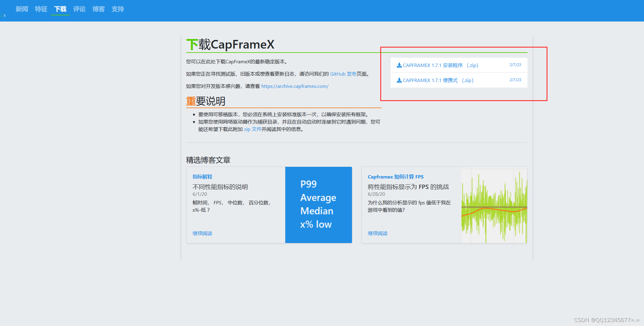The image size is (644, 326).
Task: Click download icon for CapFrameX 1.7.1 安装程序
Action: tap(399, 65)
